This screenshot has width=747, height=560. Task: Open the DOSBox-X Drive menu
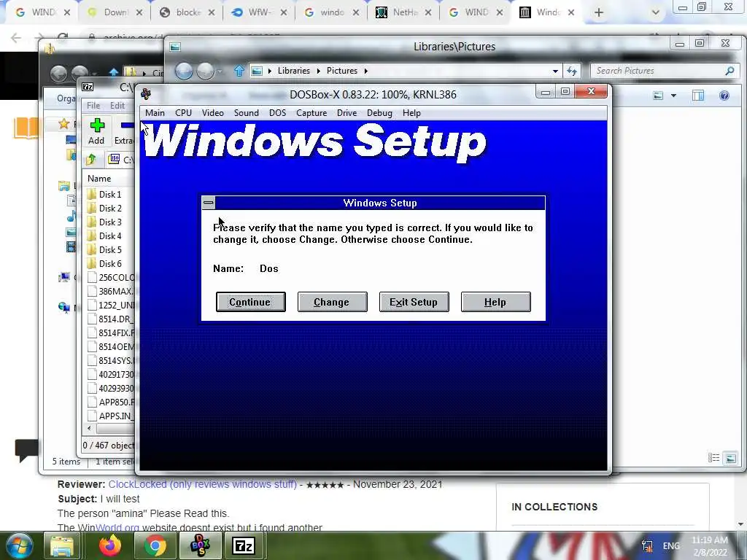(347, 113)
